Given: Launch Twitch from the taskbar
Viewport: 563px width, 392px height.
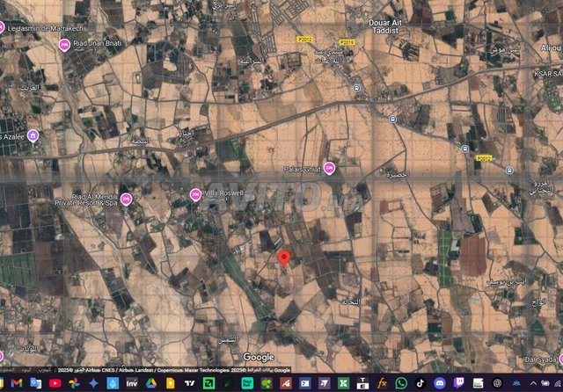Looking at the screenshot, I should tap(459, 383).
